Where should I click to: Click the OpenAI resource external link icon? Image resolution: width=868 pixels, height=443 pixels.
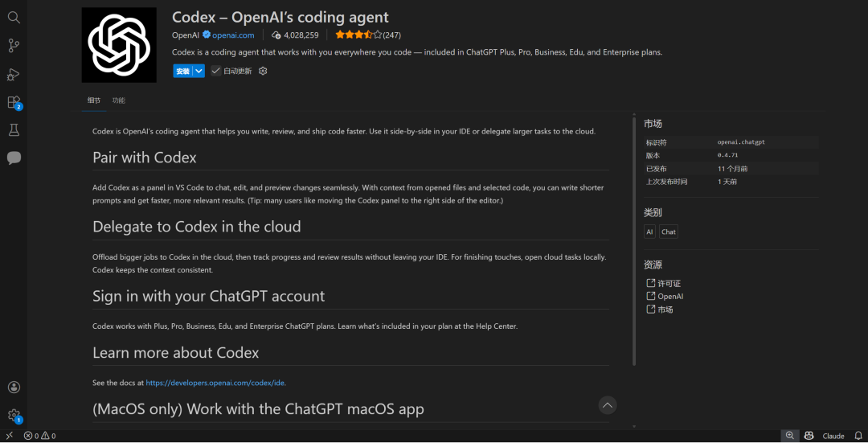point(651,296)
